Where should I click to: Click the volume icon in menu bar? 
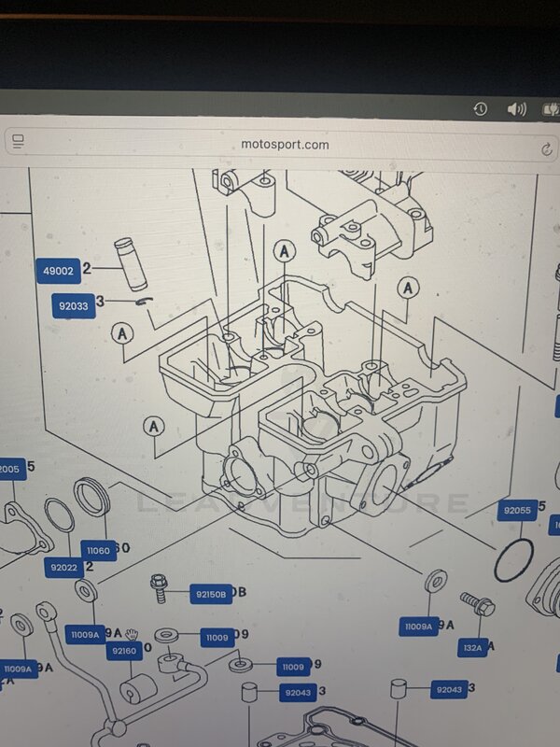click(517, 109)
